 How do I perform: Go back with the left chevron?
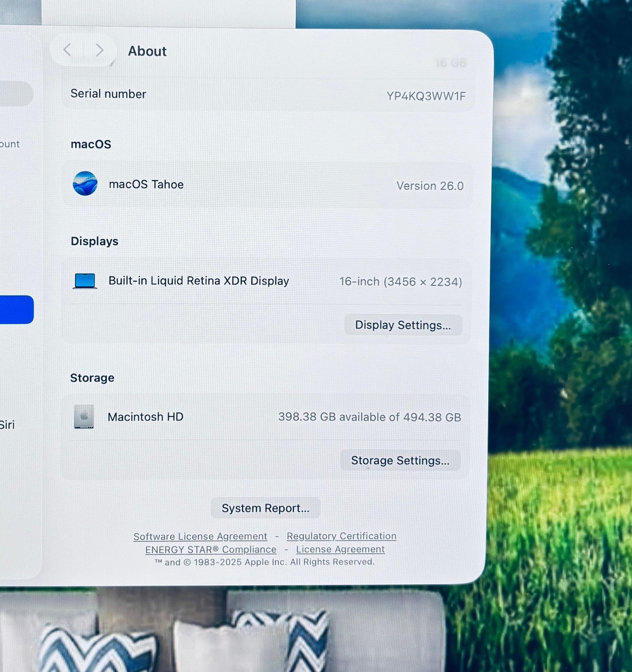[67, 50]
